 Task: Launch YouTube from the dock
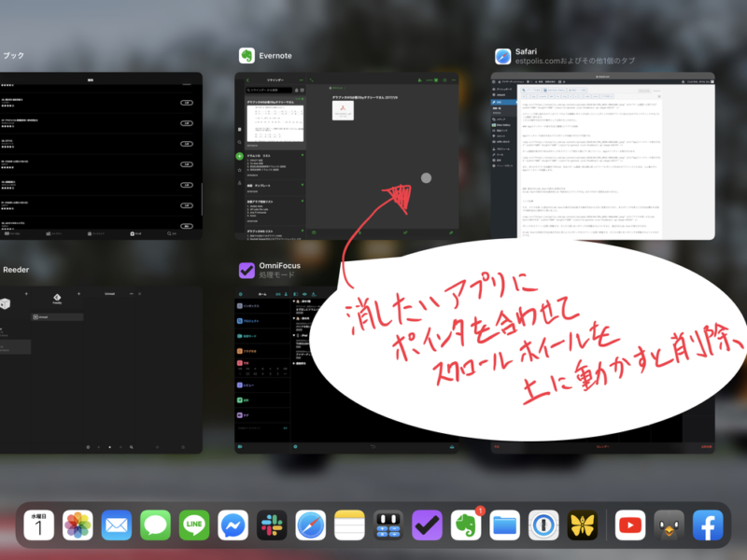click(630, 525)
